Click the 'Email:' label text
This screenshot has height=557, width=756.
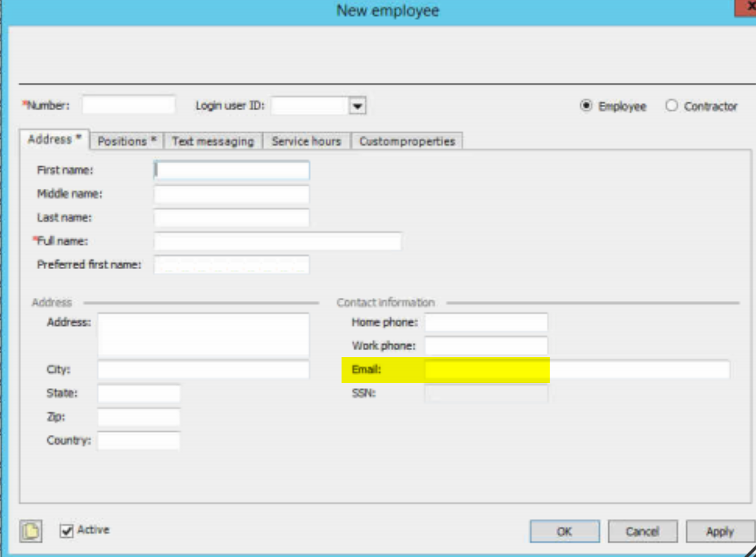point(366,369)
